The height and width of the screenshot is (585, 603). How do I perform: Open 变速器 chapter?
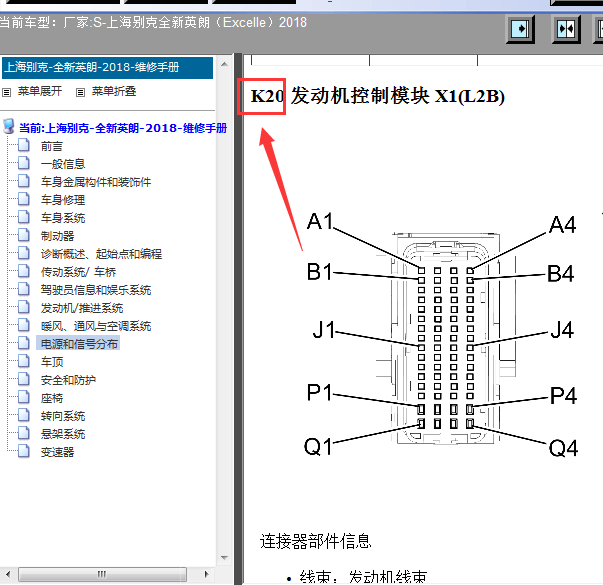(x=57, y=452)
